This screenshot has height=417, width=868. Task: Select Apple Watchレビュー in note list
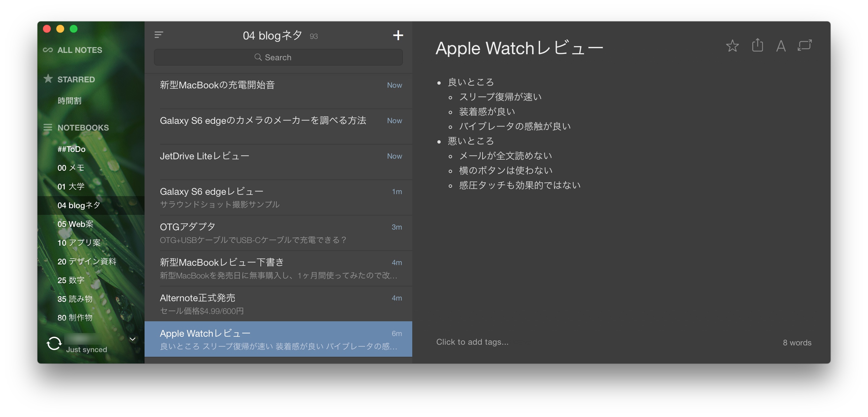point(278,339)
